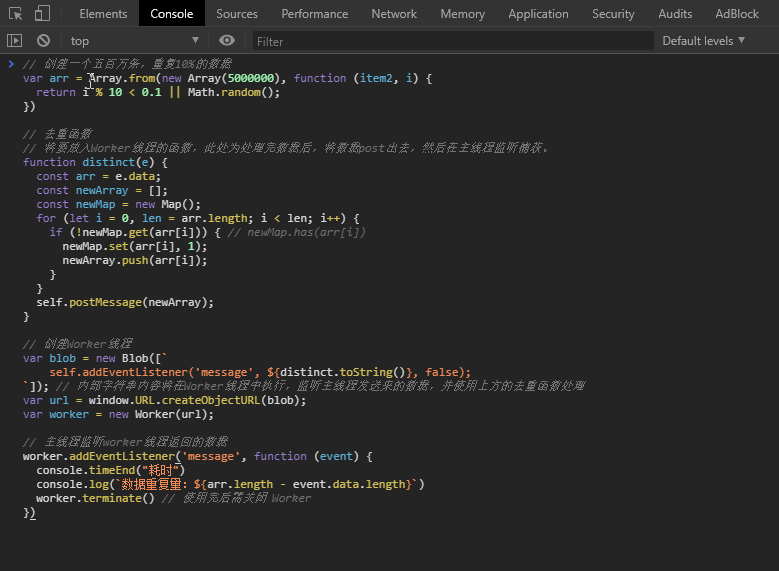This screenshot has width=779, height=571.
Task: Activate the inspect element picker icon
Action: pos(15,14)
